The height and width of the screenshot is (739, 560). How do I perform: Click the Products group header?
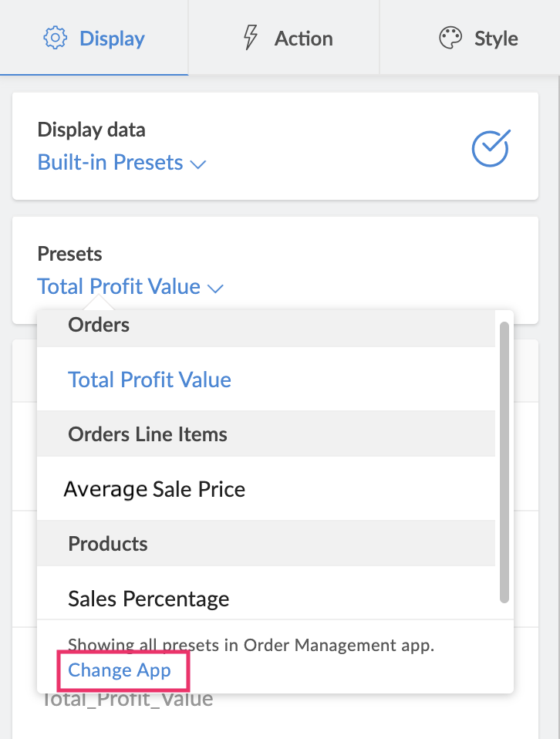click(x=108, y=544)
